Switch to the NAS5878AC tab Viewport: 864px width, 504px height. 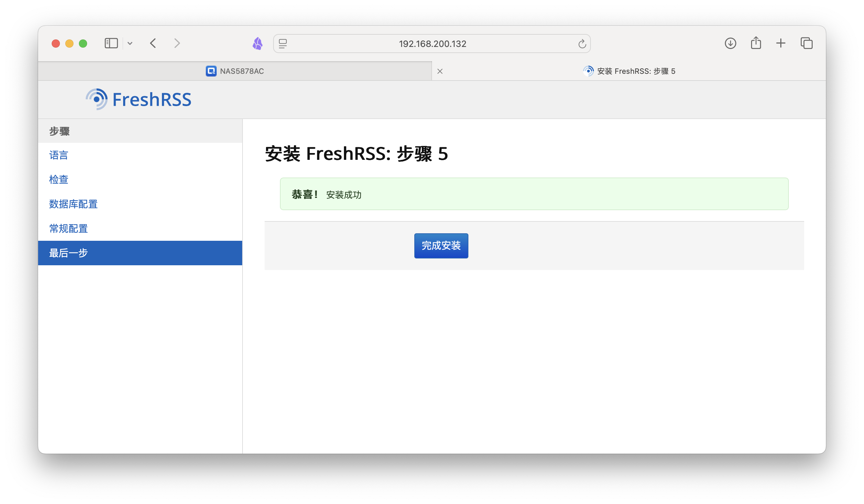click(235, 71)
